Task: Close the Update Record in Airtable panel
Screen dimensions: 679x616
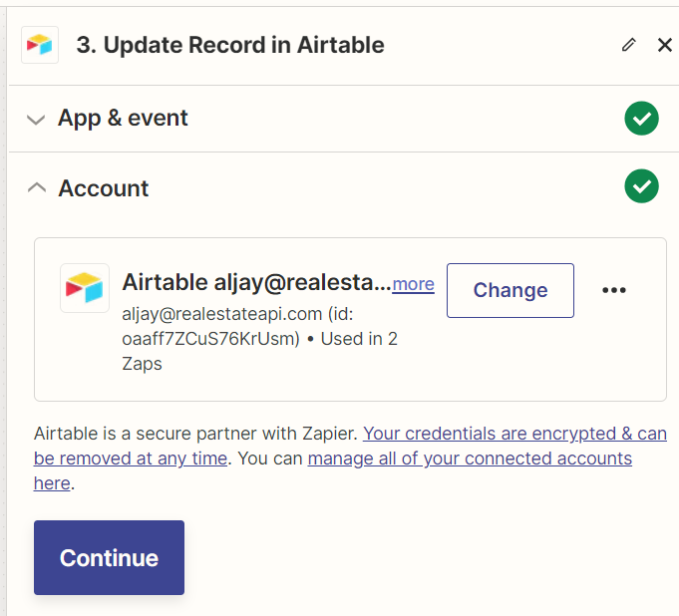Action: click(x=665, y=45)
